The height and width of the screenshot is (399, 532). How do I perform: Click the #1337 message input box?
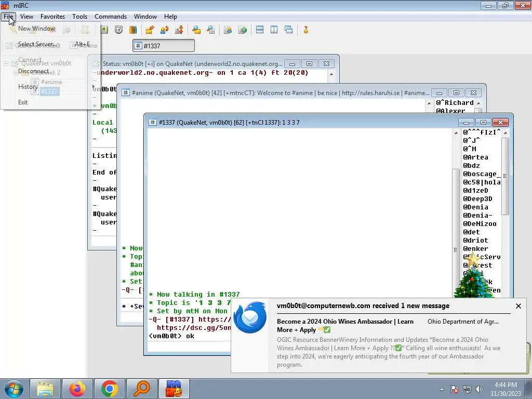click(189, 347)
